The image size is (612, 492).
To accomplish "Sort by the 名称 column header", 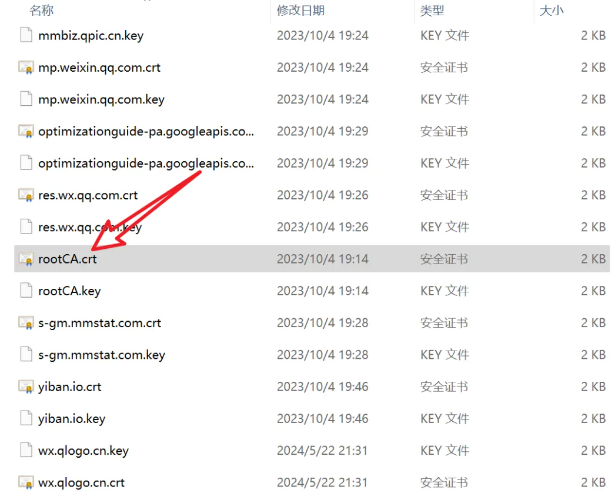I will click(x=42, y=10).
